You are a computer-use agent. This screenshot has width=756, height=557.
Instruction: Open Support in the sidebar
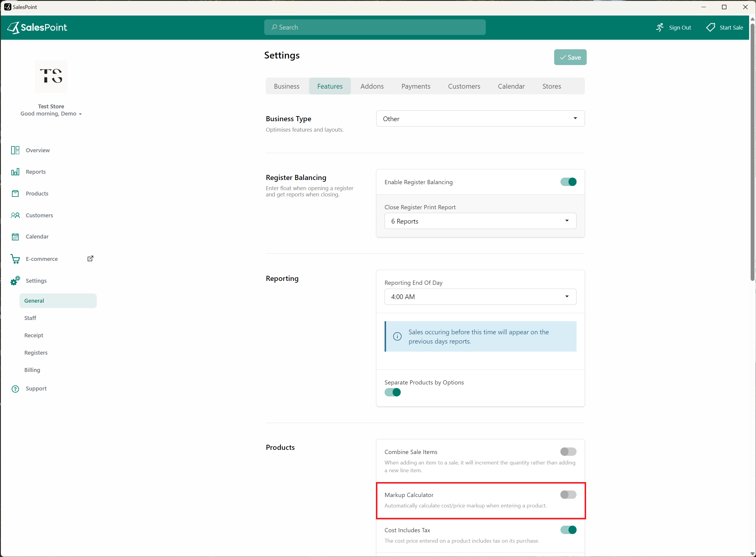[36, 388]
